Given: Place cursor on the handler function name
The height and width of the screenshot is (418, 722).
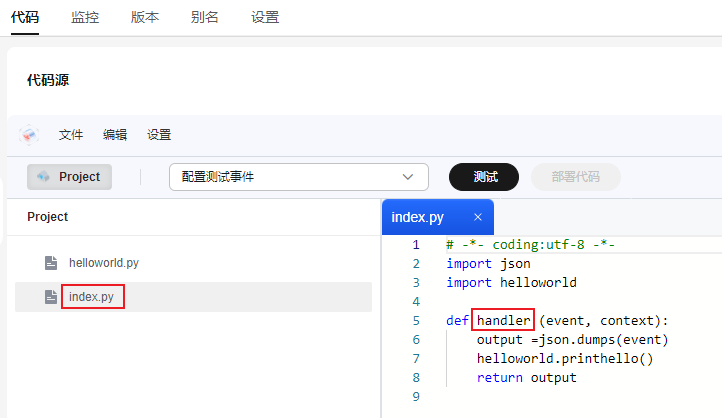Looking at the screenshot, I should (504, 321).
